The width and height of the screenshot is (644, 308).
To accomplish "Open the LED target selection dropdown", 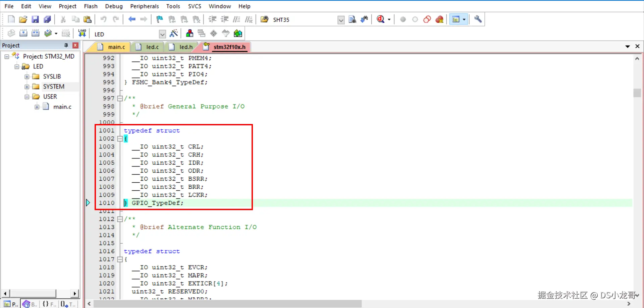I will click(x=162, y=34).
